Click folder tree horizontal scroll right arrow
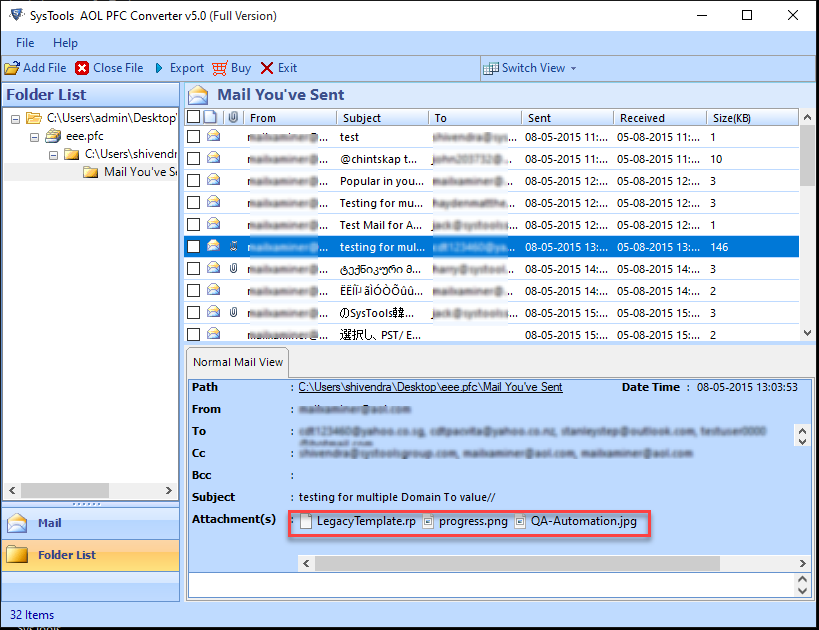The height and width of the screenshot is (630, 819). coord(168,491)
